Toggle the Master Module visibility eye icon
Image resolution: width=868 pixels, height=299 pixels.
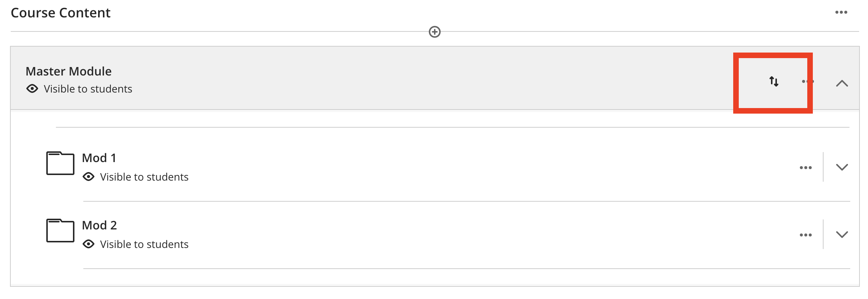[32, 88]
